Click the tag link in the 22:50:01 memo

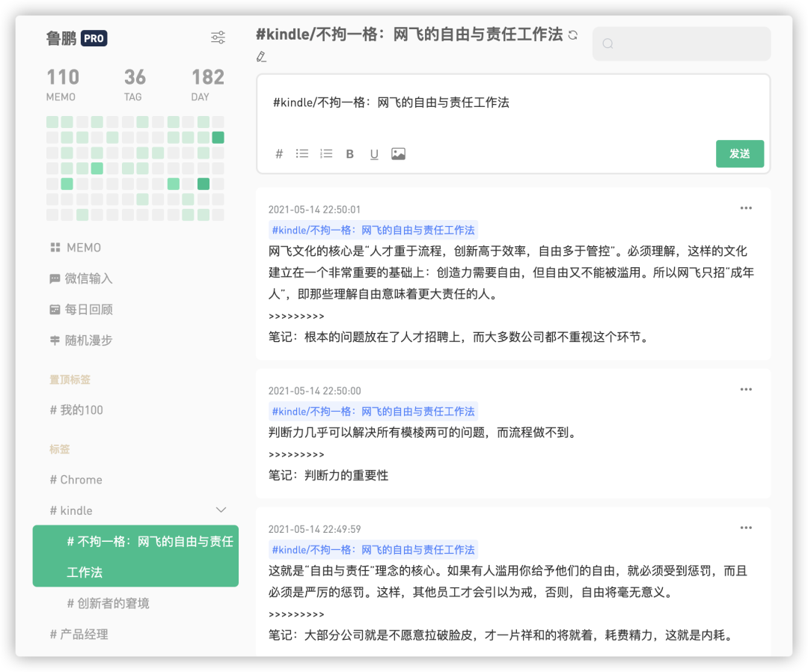click(373, 230)
